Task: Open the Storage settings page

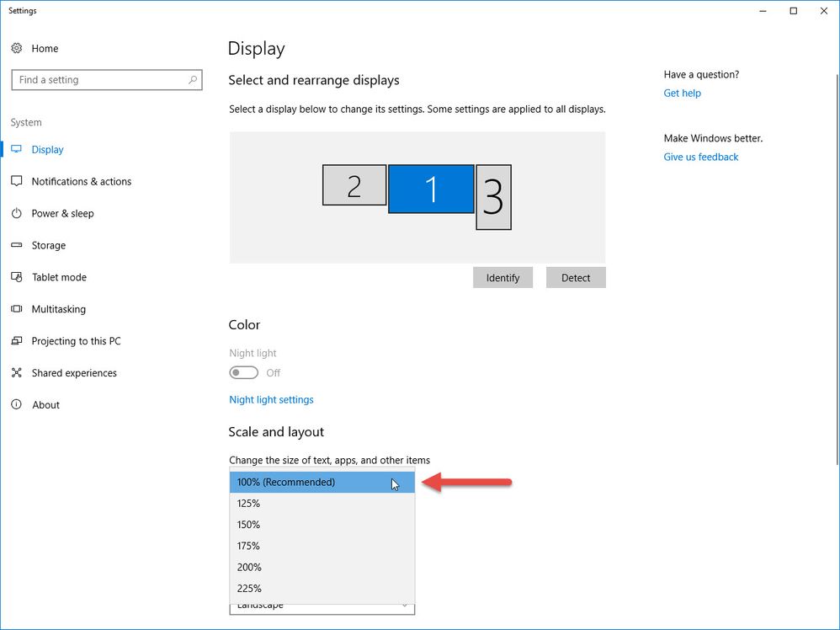Action: [x=49, y=245]
